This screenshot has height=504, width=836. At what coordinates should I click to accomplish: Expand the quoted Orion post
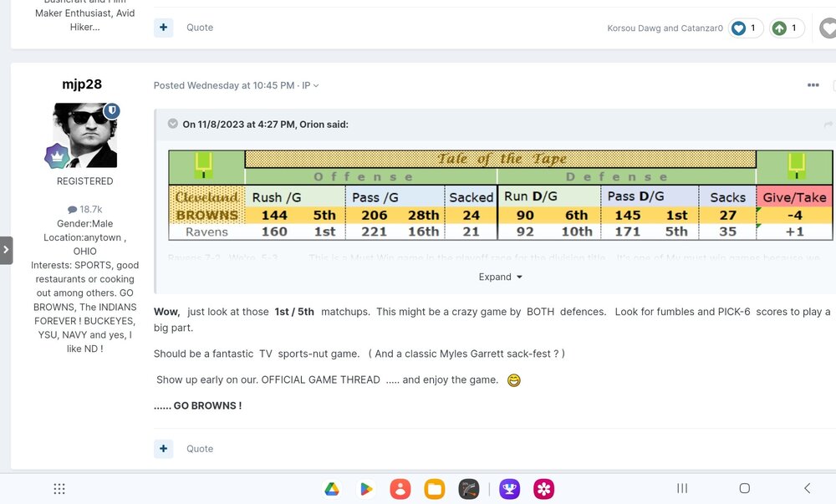click(x=500, y=277)
